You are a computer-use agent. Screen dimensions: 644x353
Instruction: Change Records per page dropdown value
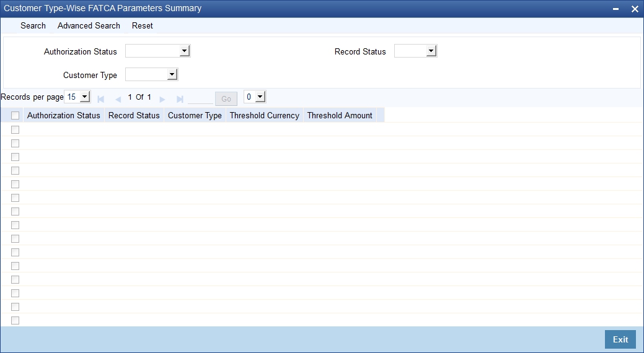pos(77,97)
